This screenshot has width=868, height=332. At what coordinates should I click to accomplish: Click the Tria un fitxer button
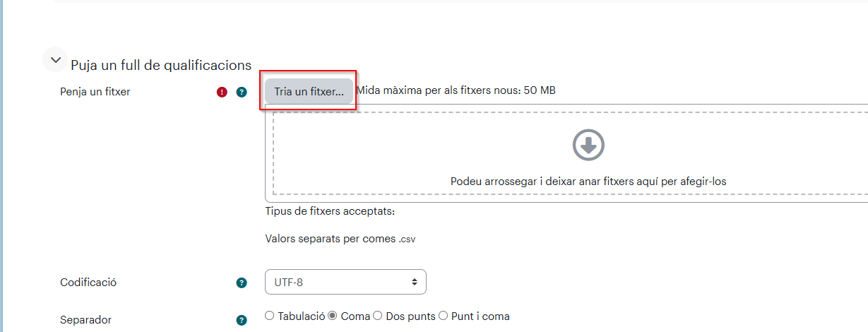coord(309,91)
